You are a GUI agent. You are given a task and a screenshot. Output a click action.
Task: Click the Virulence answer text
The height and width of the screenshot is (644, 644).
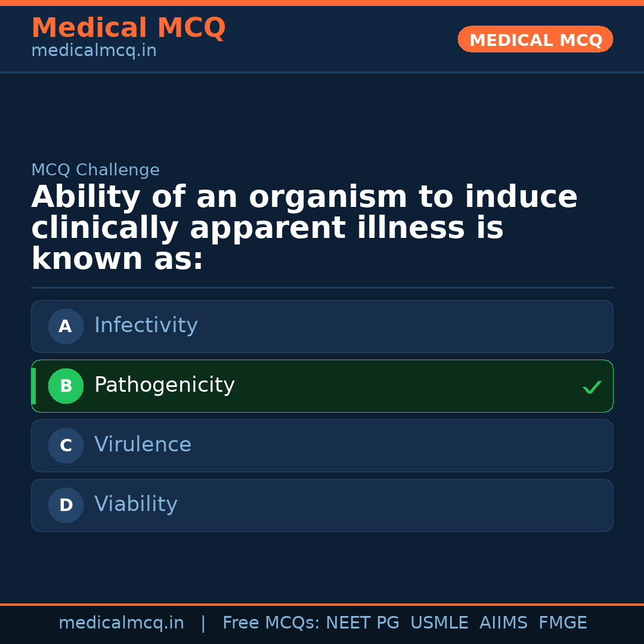143,445
